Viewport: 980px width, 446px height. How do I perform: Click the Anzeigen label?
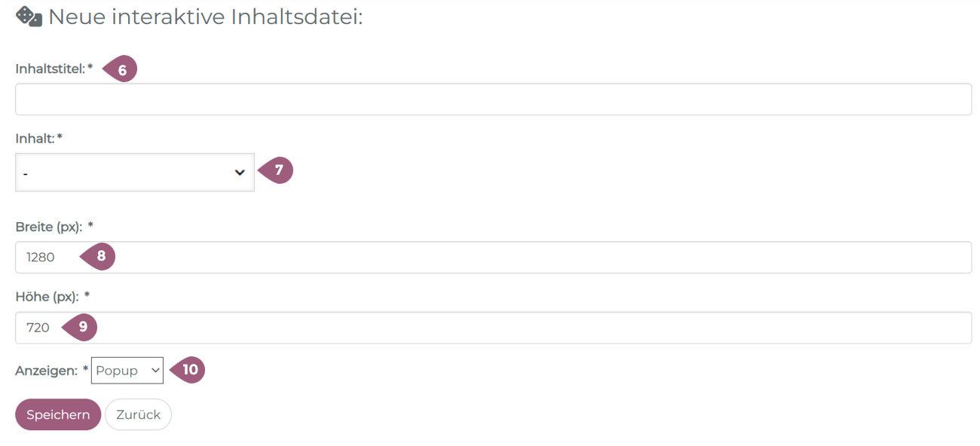pos(46,371)
